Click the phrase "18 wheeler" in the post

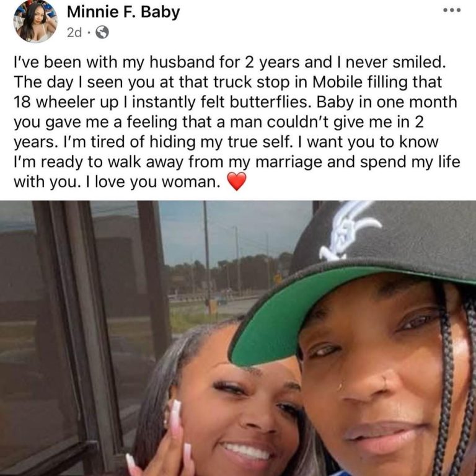pyautogui.click(x=55, y=102)
